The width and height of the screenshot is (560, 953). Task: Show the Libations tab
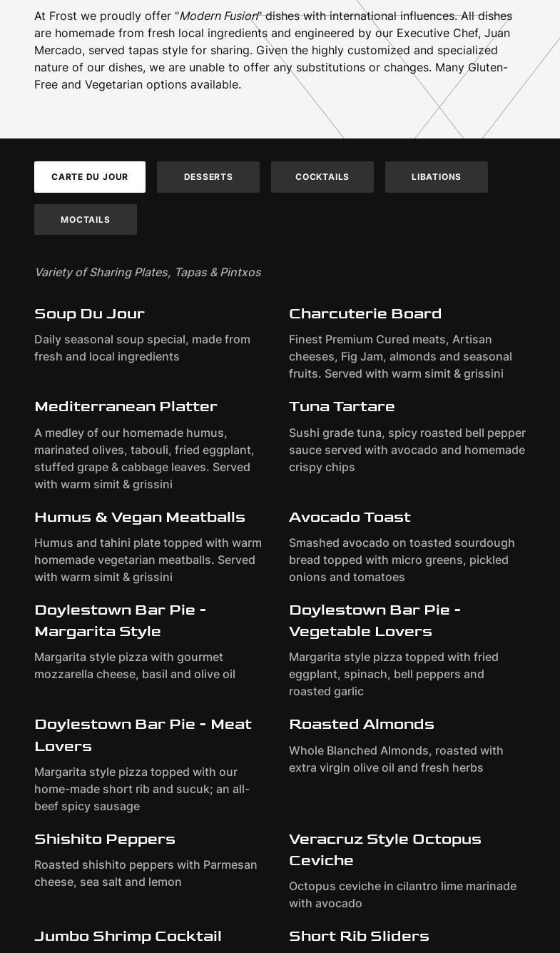click(437, 177)
